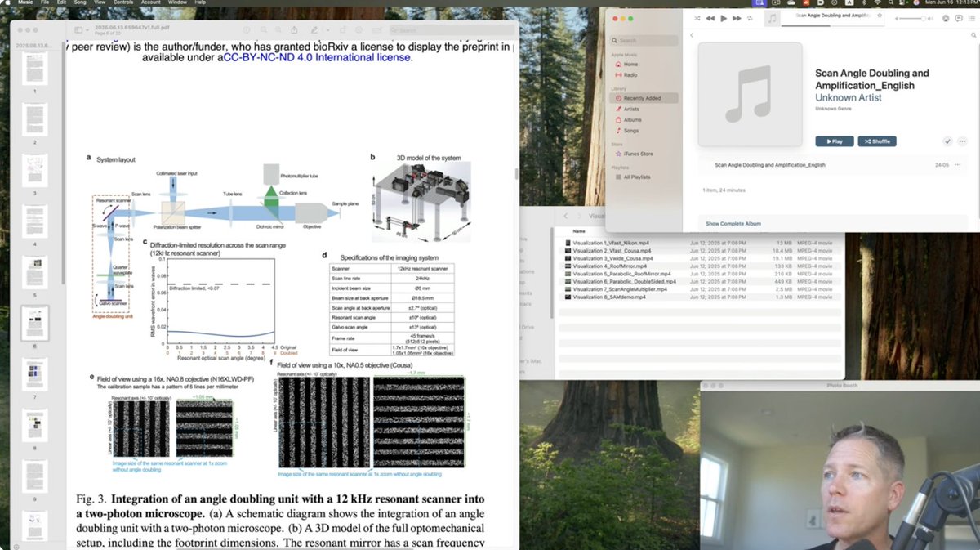Open the album's more options ellipsis
The height and width of the screenshot is (550, 980).
(962, 141)
